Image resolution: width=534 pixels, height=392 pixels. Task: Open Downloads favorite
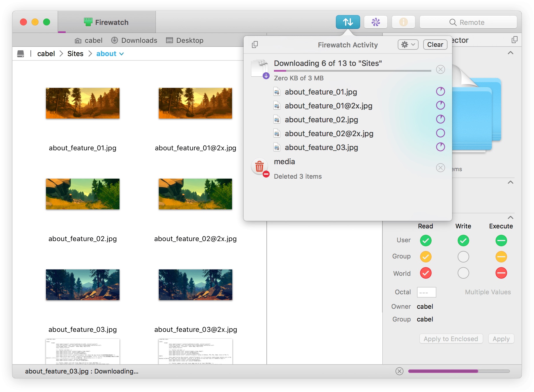[x=134, y=40]
